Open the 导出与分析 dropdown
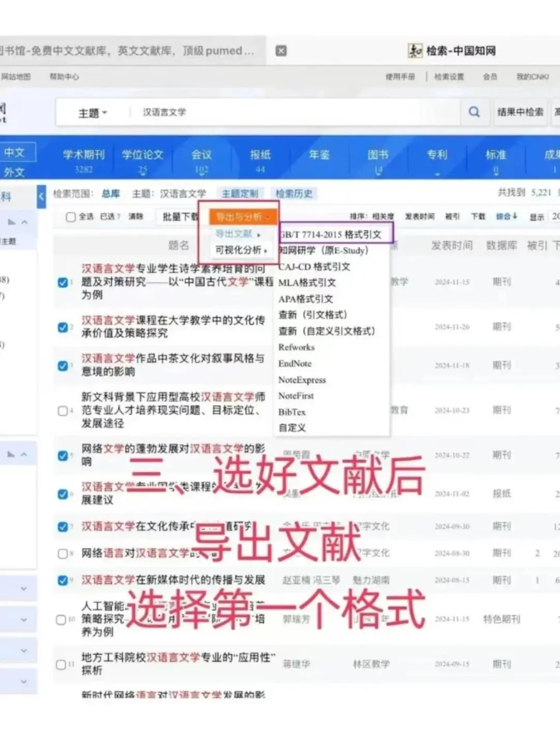 pyautogui.click(x=243, y=217)
